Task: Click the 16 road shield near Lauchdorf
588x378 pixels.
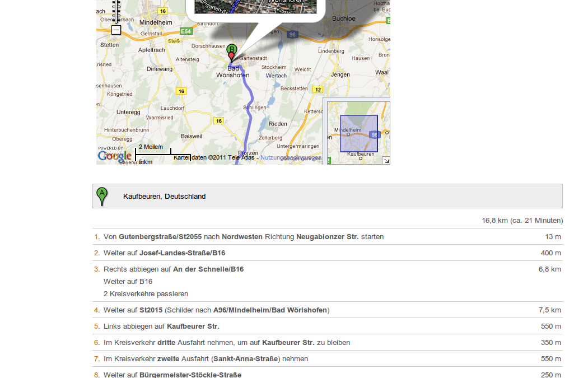Action: 181,91
